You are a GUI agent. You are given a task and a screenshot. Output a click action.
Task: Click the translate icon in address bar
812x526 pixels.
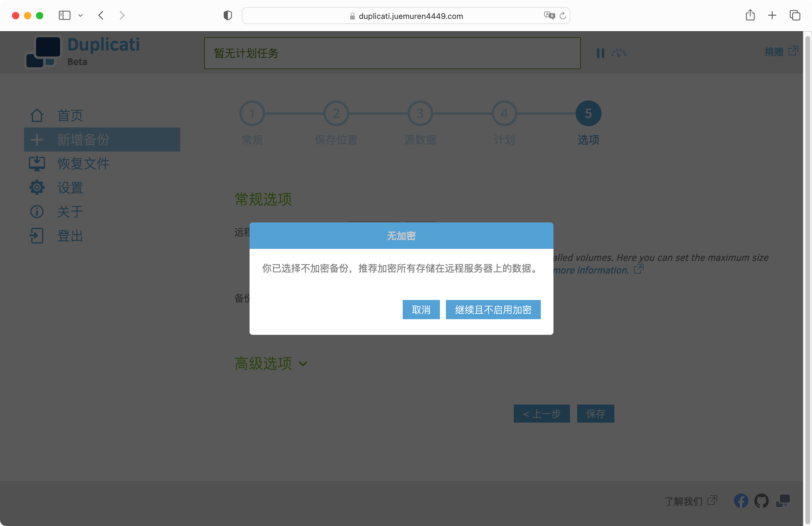point(549,15)
